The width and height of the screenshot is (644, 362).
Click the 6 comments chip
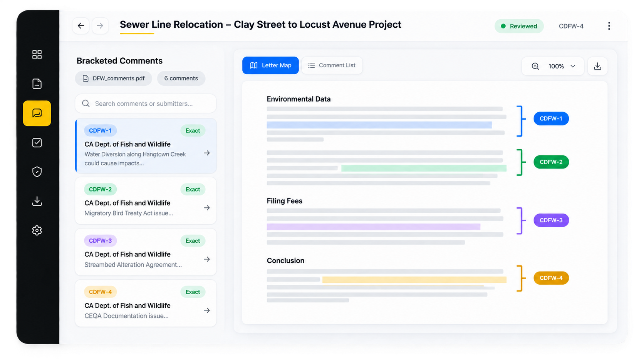coord(181,78)
